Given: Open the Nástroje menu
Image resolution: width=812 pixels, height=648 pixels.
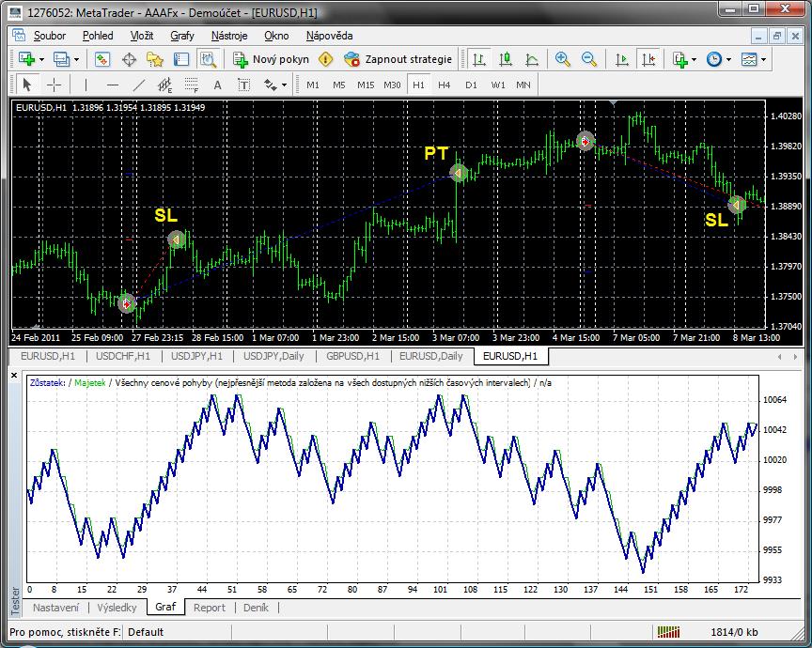Looking at the screenshot, I should tap(229, 36).
